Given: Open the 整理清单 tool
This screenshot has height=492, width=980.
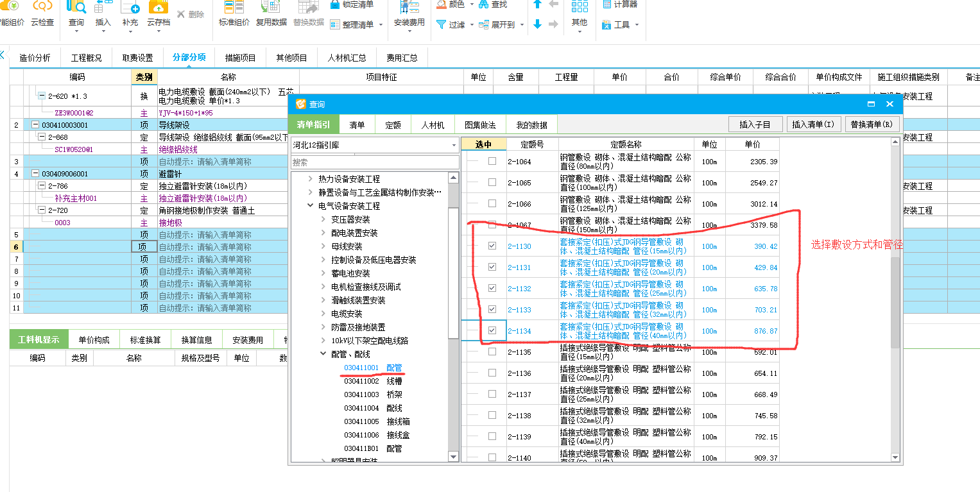Looking at the screenshot, I should point(352,24).
